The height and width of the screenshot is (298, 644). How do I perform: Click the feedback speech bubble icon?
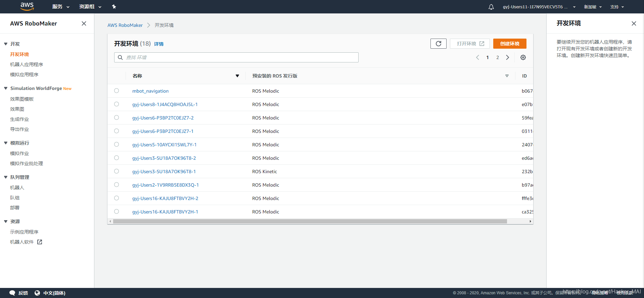(12, 293)
